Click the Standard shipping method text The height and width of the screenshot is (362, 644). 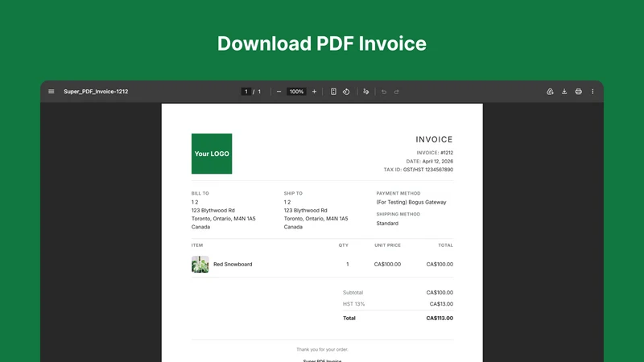(387, 224)
